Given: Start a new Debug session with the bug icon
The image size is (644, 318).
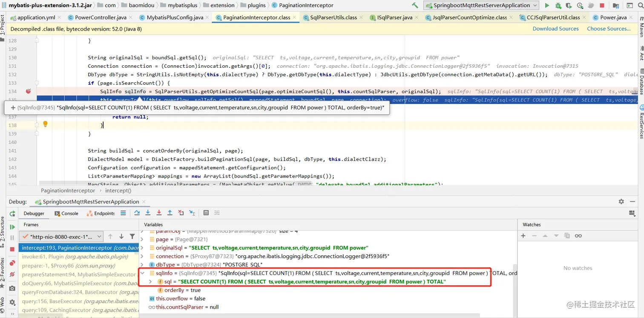Looking at the screenshot, I should point(558,5).
